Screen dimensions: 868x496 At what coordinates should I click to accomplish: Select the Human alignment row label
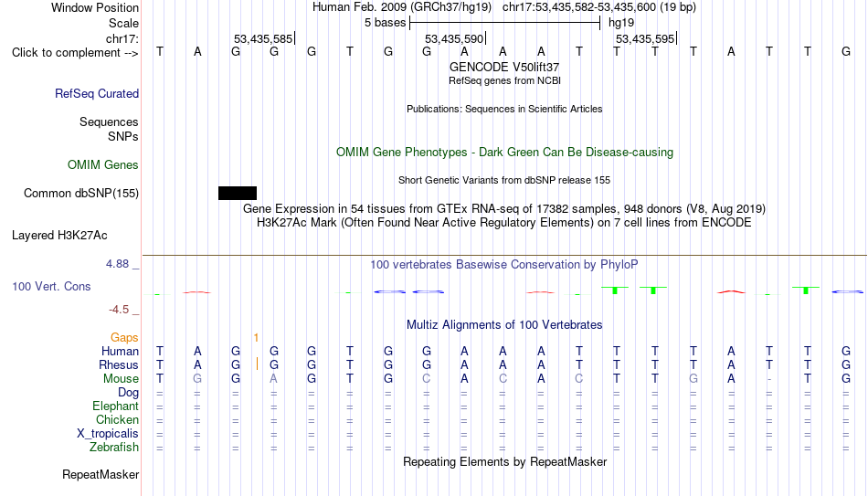pyautogui.click(x=120, y=352)
